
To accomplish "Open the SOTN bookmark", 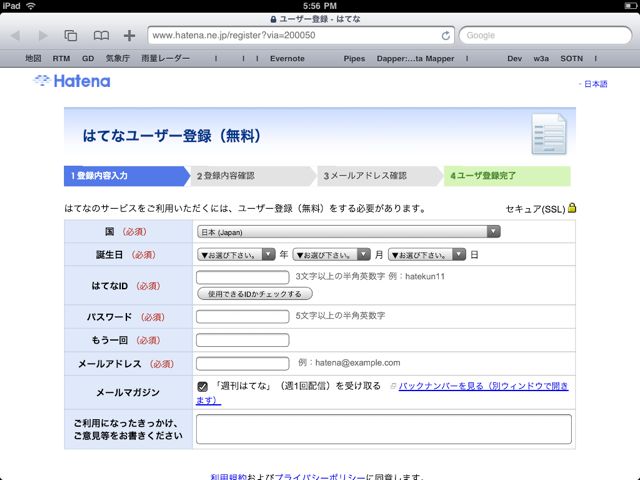I will (571, 58).
